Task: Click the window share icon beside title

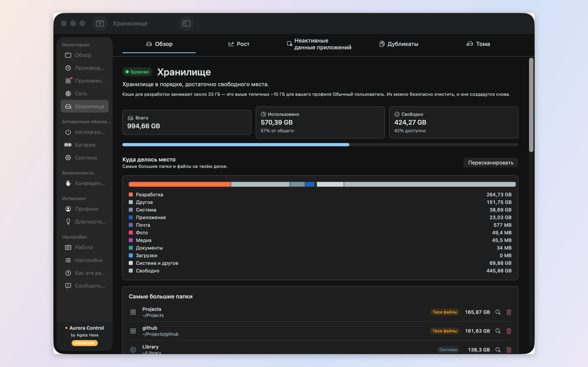Action: (x=100, y=23)
